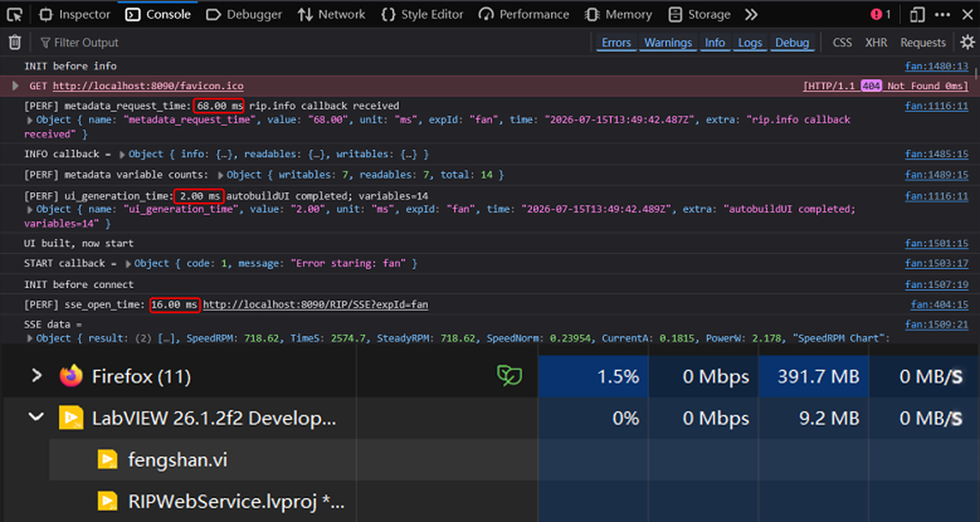Screen dimensions: 980x522
Task: Open source location fan:1485:15
Action: tap(936, 154)
